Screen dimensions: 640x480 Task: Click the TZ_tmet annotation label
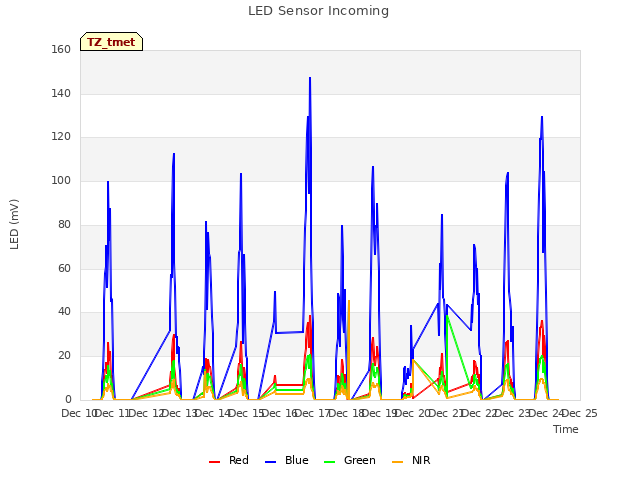(x=111, y=42)
